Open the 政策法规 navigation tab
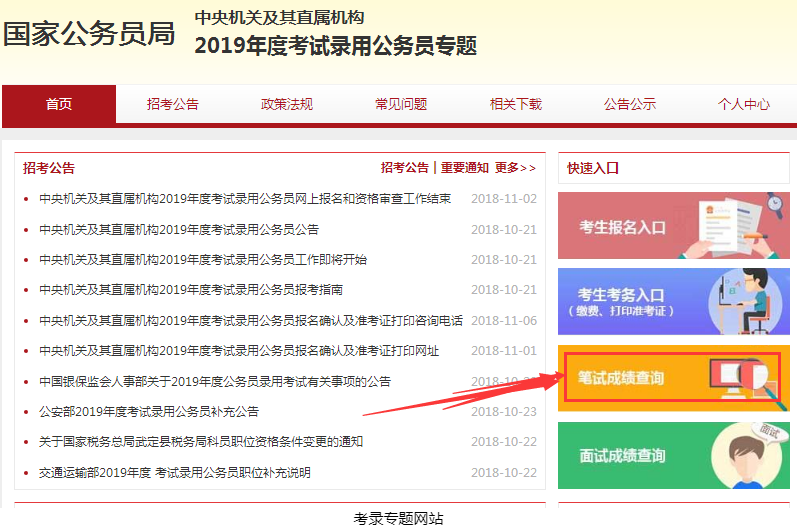This screenshot has height=528, width=800. point(287,104)
